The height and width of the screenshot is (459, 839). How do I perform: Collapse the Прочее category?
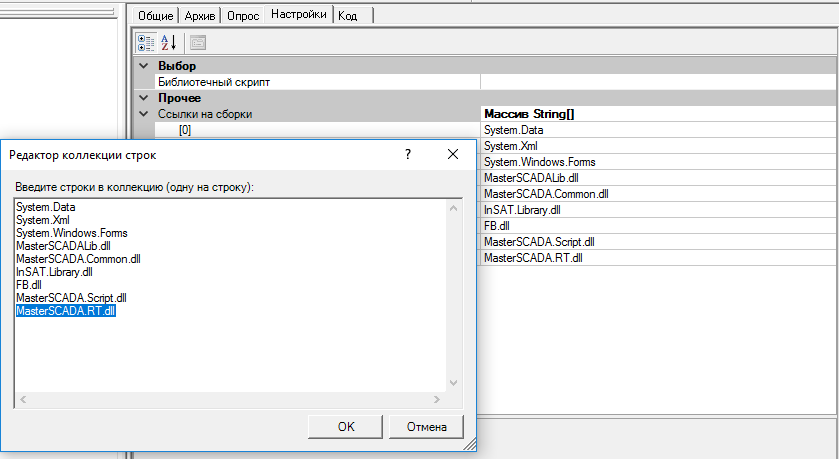(143, 98)
